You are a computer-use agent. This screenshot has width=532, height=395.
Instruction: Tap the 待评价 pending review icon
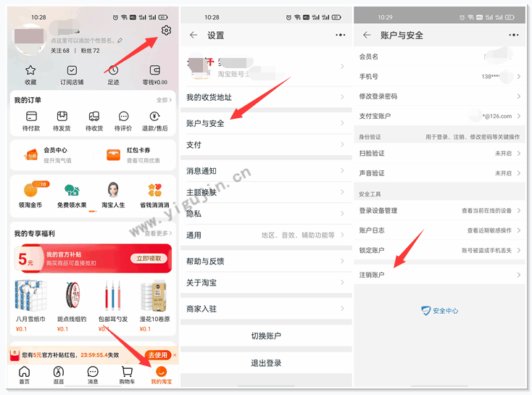tap(123, 117)
